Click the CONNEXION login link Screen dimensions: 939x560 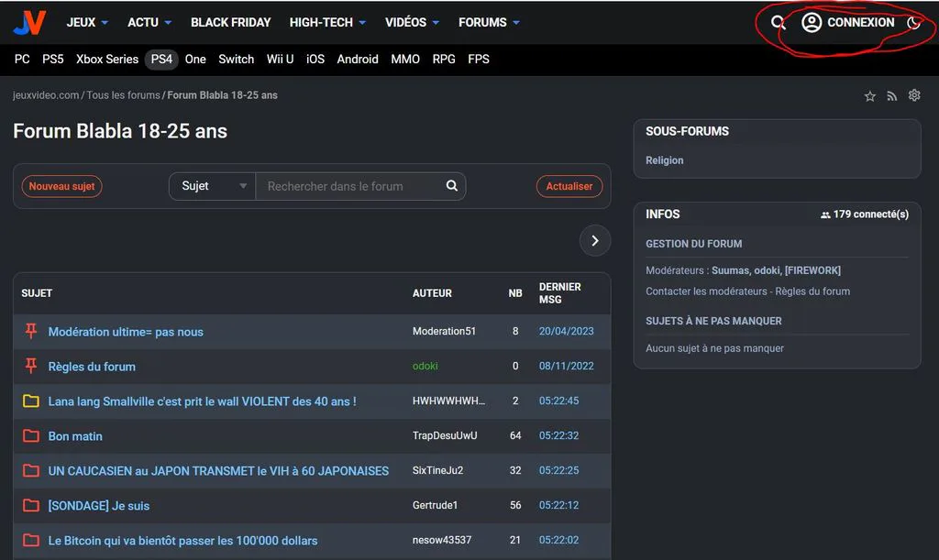[x=860, y=23]
